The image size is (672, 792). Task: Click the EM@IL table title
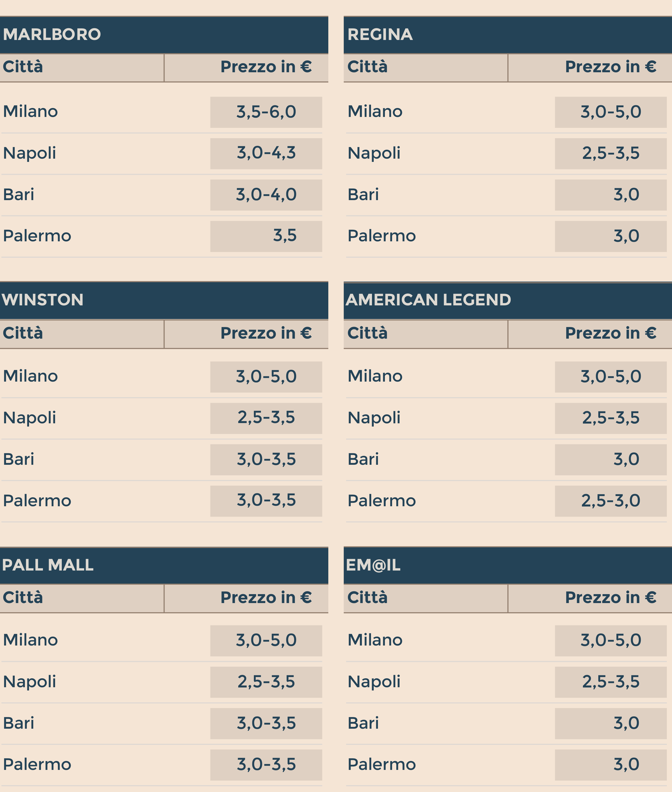tap(373, 565)
